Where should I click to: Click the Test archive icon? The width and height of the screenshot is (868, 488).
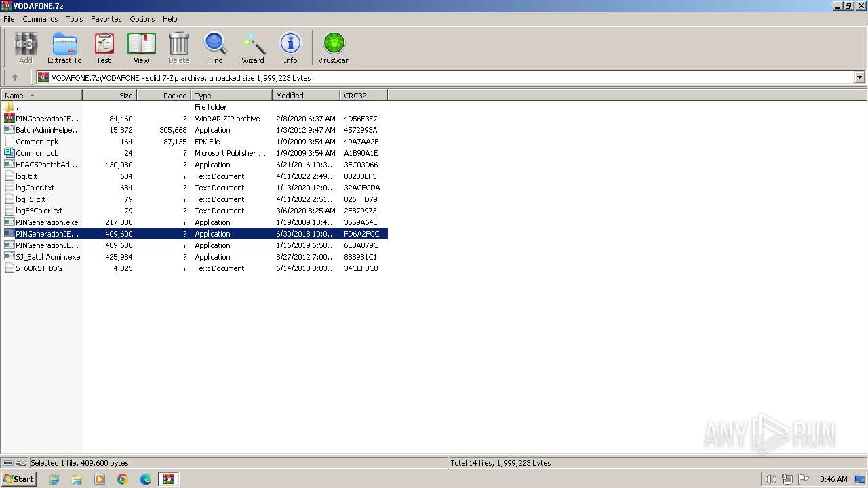[104, 48]
